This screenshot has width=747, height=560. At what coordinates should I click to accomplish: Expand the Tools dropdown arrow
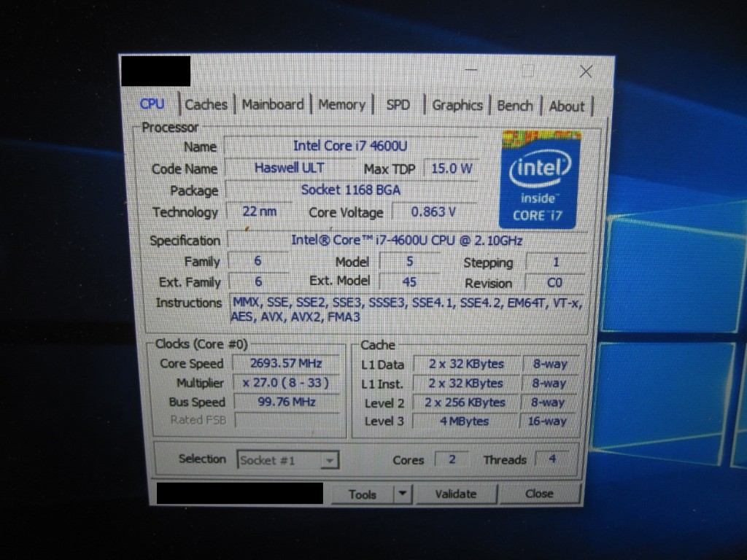click(403, 494)
